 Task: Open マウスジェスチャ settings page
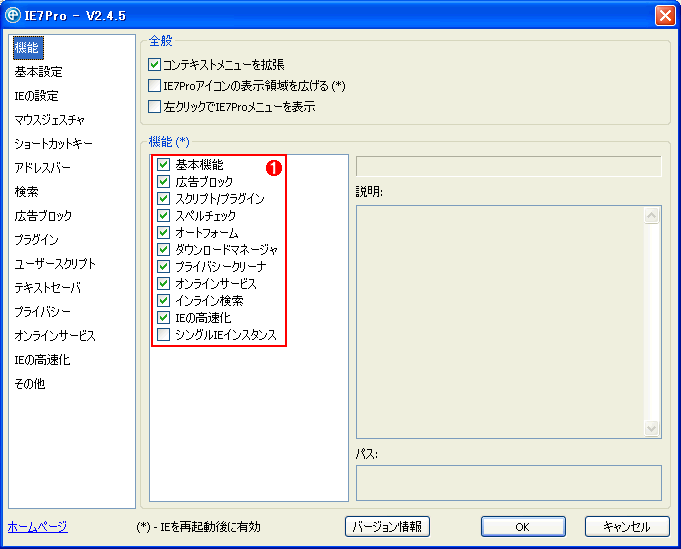[x=50, y=120]
